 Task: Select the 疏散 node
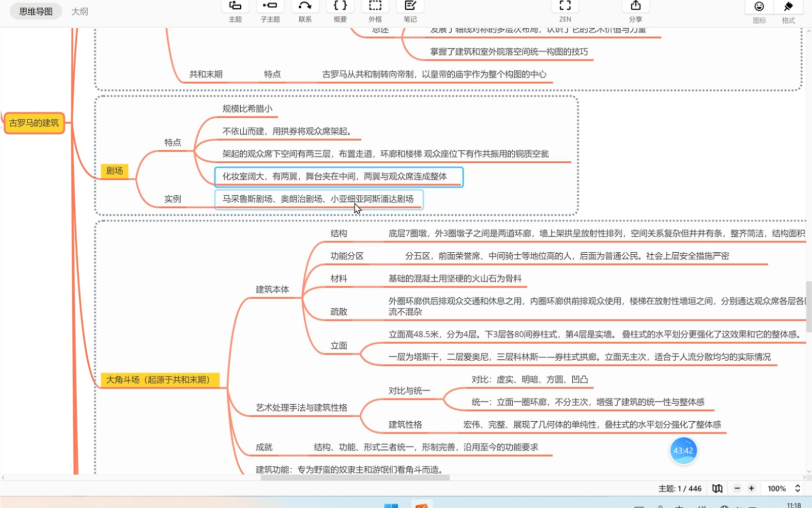click(x=339, y=311)
